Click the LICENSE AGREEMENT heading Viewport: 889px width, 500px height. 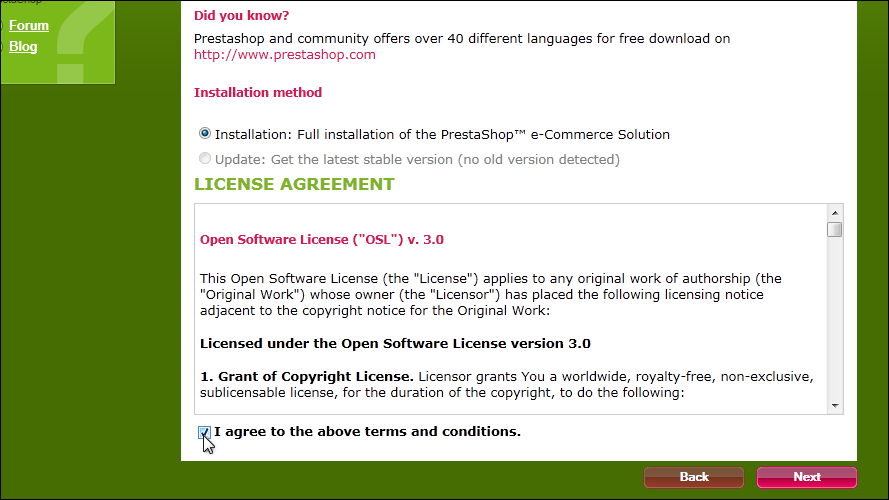click(294, 184)
